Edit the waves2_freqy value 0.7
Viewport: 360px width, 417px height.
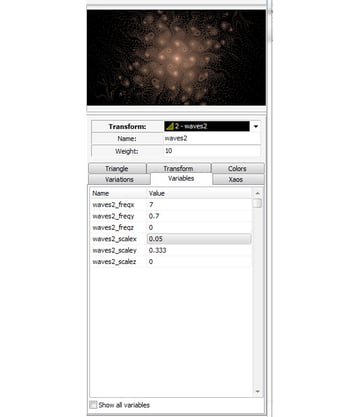pos(199,216)
